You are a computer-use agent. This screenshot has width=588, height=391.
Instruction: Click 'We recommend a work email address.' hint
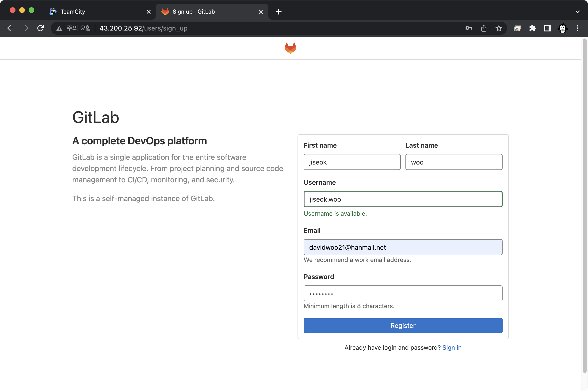point(357,260)
